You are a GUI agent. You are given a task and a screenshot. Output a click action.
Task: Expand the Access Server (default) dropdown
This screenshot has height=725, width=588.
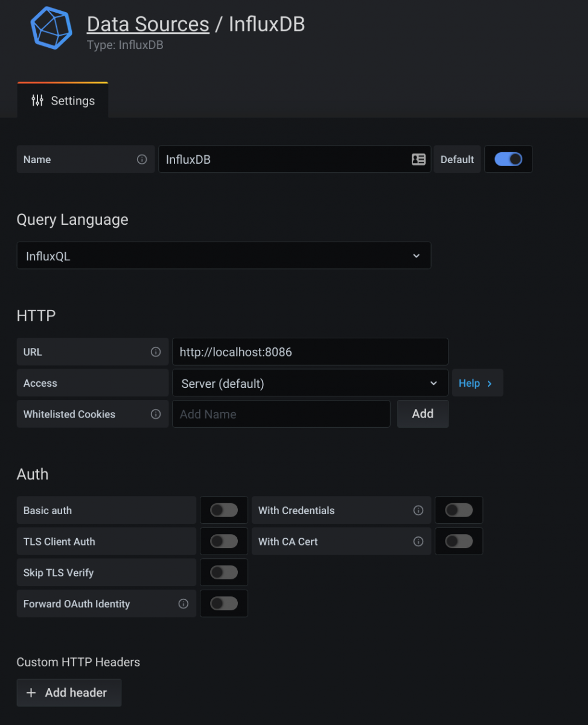310,383
